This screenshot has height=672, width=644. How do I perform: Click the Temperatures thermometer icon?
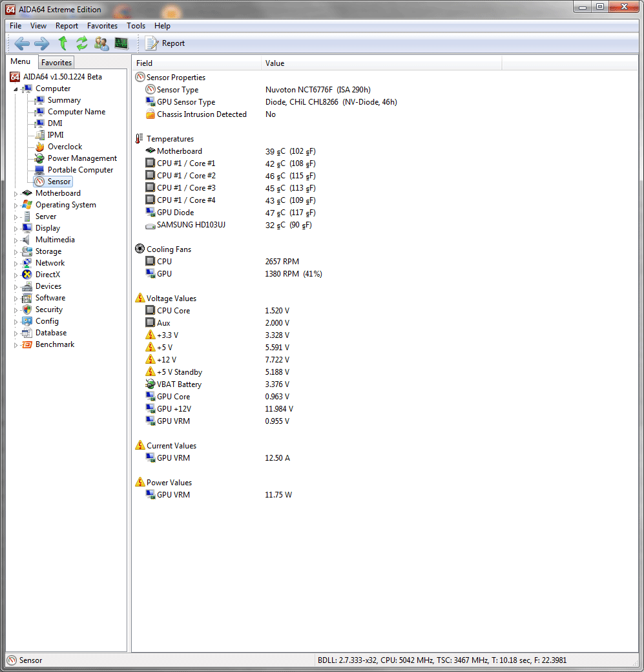click(140, 139)
